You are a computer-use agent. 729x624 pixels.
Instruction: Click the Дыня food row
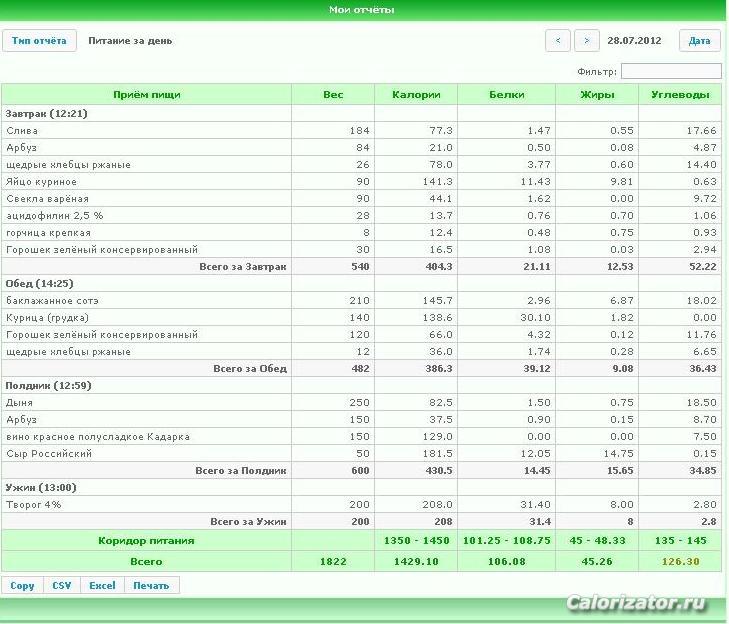point(361,403)
